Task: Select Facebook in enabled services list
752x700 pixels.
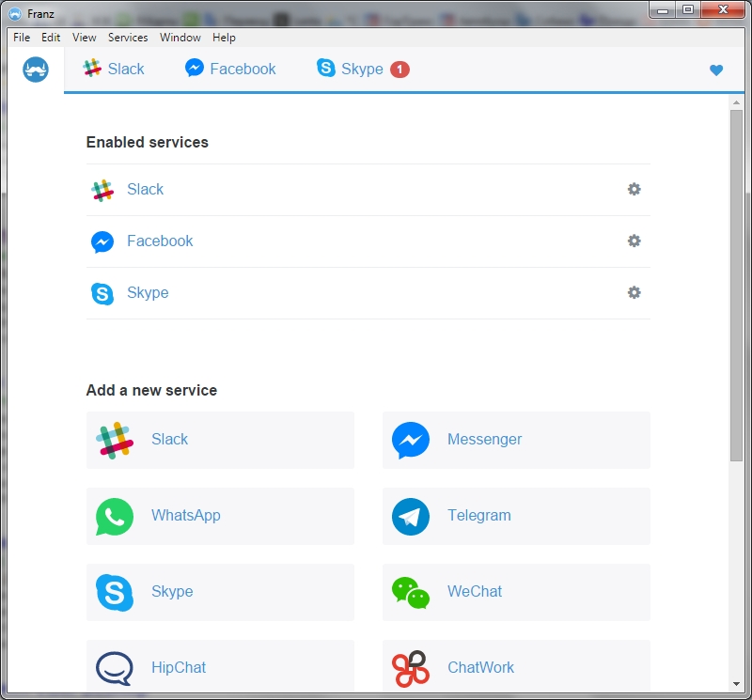Action: [x=368, y=241]
